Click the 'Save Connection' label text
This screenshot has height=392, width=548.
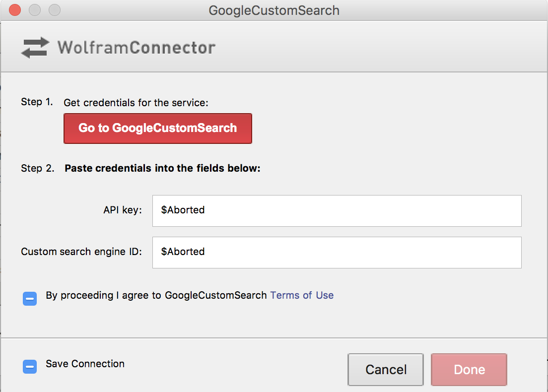85,364
